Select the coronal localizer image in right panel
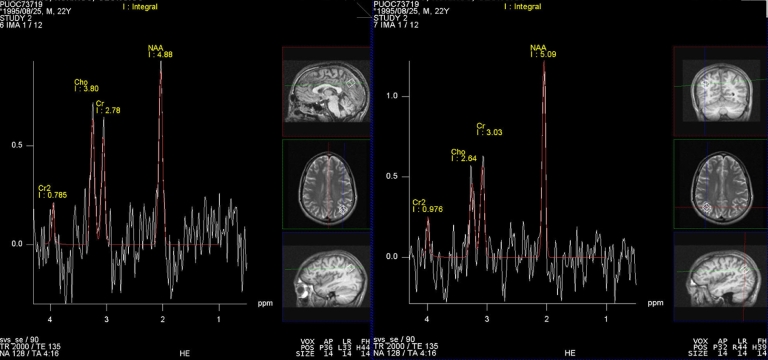Screen dimensions: 768x360 (720, 91)
